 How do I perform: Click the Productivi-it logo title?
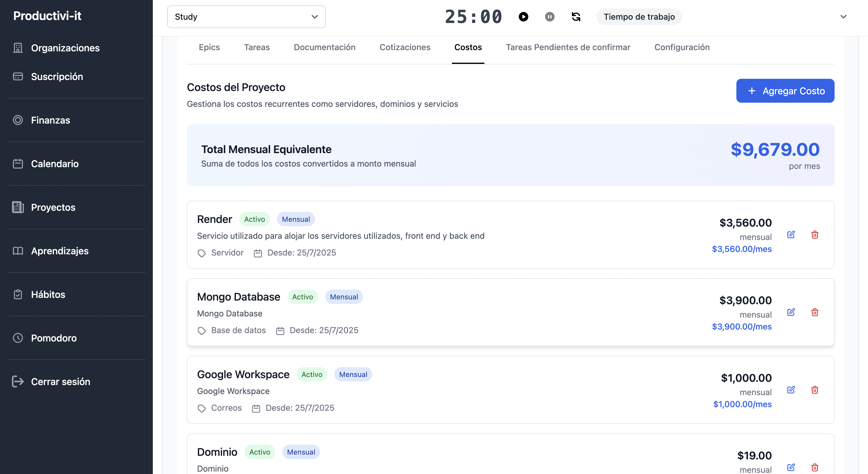point(47,16)
